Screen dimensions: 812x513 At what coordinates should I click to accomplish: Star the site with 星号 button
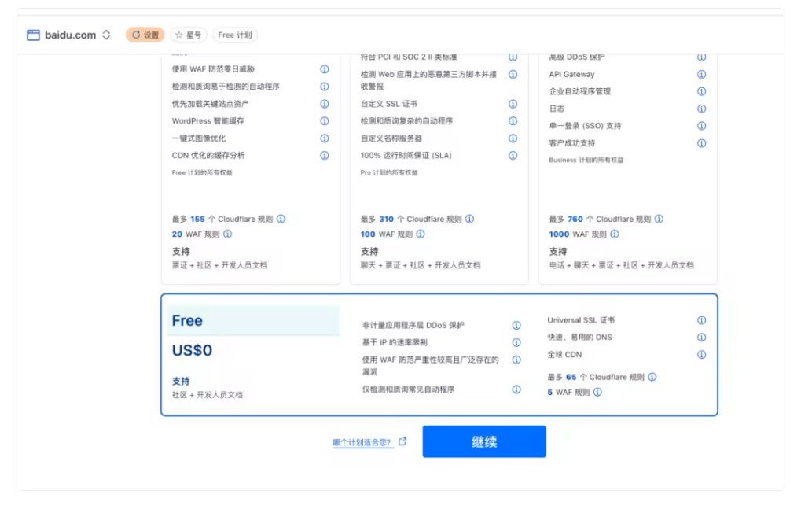[x=188, y=35]
